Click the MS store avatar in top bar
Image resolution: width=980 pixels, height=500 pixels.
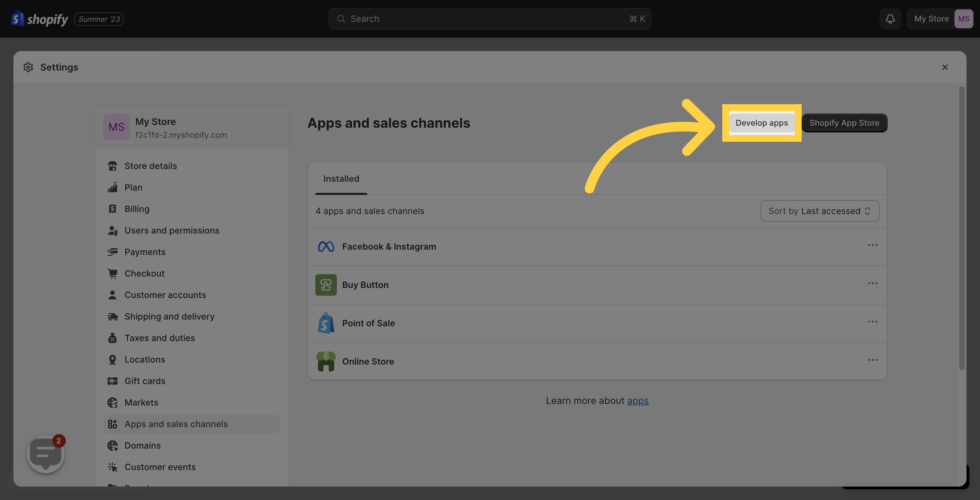coord(963,18)
